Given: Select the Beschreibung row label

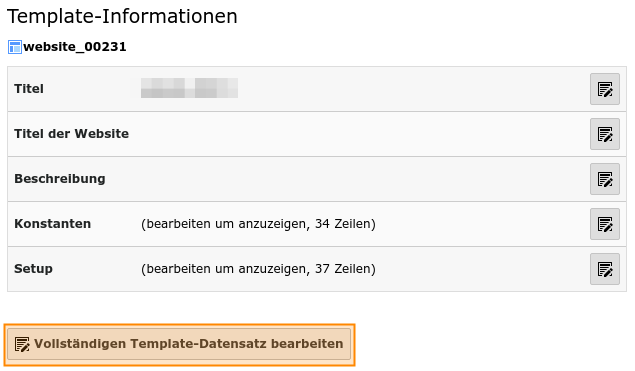Looking at the screenshot, I should coord(60,179).
